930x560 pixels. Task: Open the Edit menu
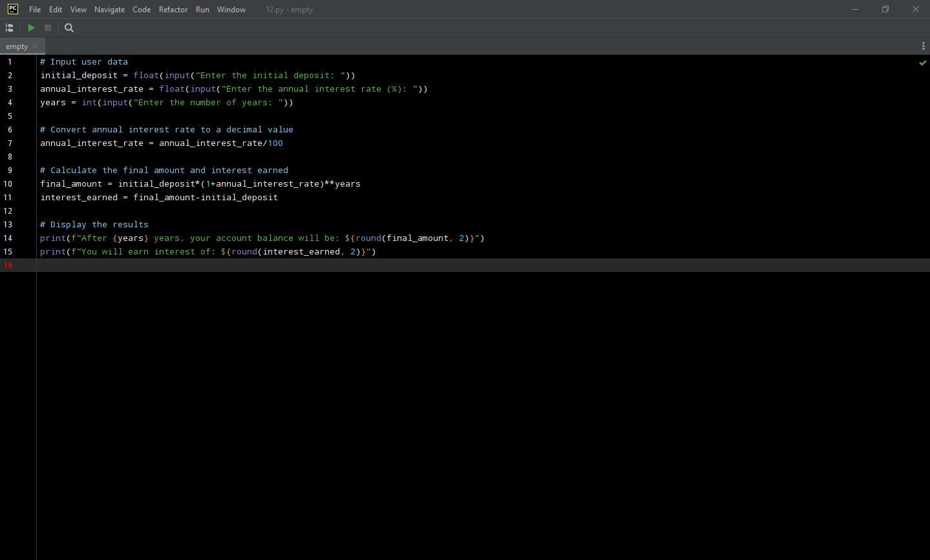tap(56, 10)
